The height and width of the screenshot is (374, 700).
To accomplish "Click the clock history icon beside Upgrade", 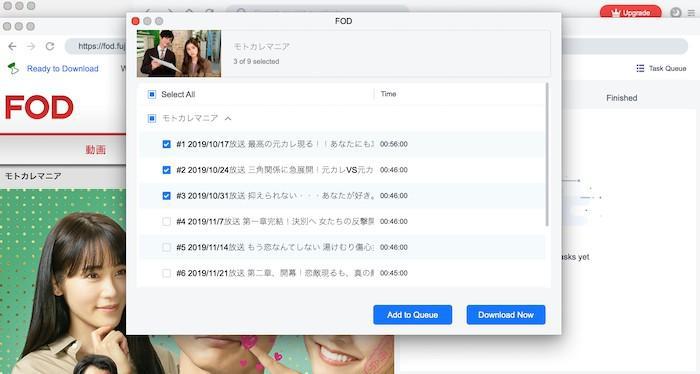I will tap(675, 12).
